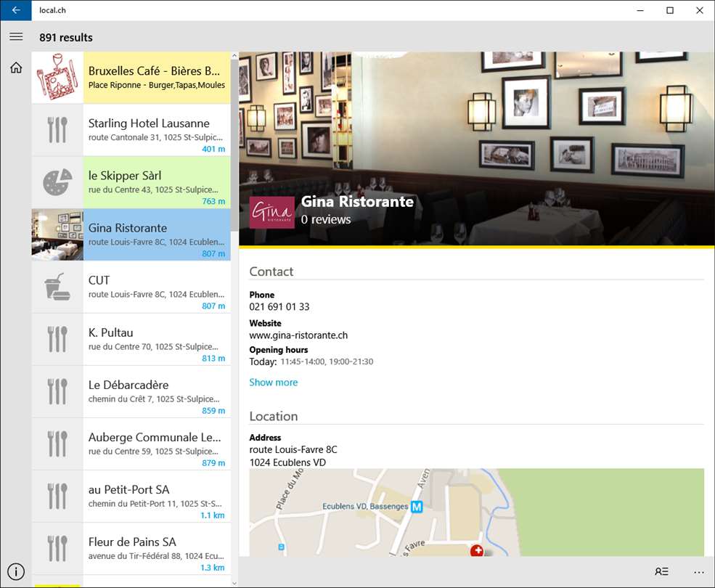Click cutlery icon for Auberge Communale
Viewport: 715px width, 588px height.
click(x=57, y=444)
